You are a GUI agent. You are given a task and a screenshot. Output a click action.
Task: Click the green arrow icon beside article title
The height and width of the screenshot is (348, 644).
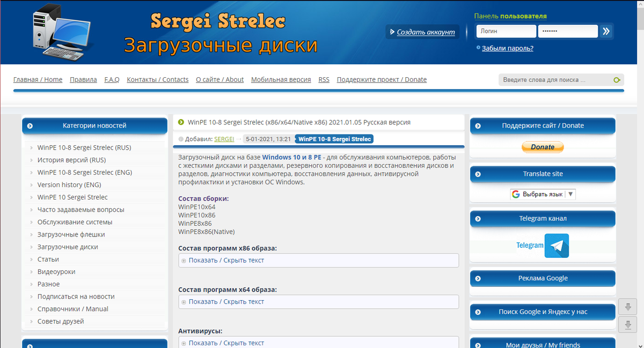(x=180, y=122)
